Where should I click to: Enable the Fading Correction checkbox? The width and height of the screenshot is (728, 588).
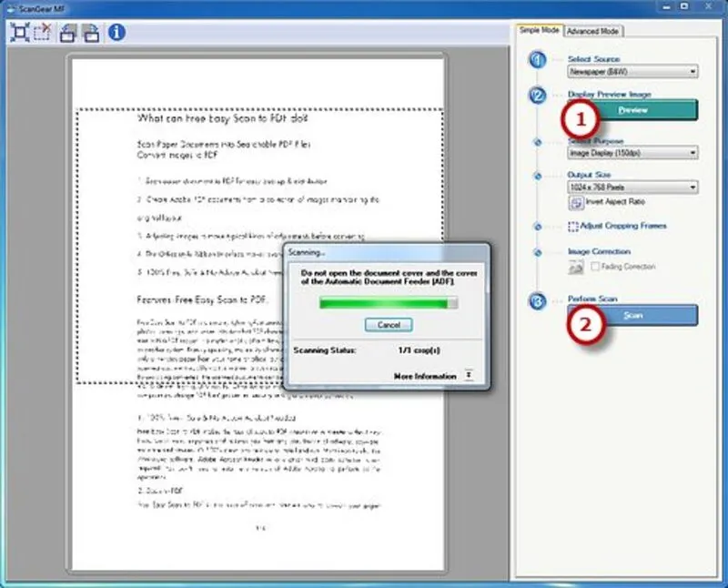tap(596, 267)
